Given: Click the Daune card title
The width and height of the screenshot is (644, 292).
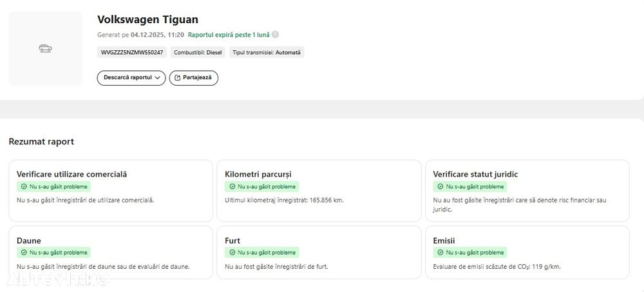Looking at the screenshot, I should pyautogui.click(x=29, y=240).
